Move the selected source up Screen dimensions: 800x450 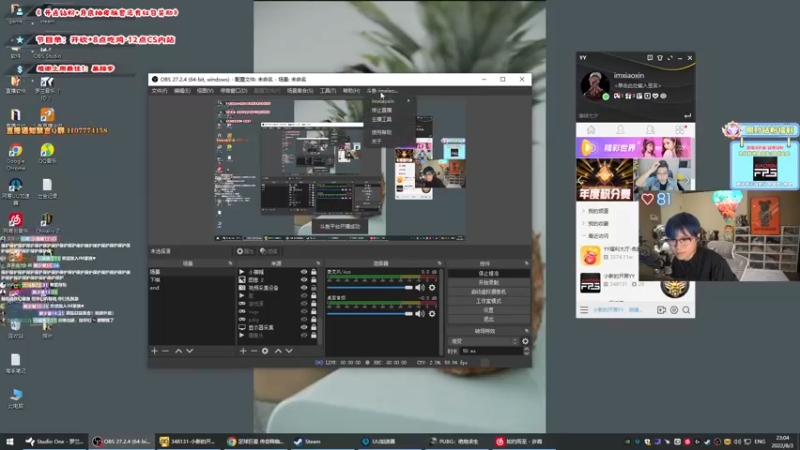tap(278, 351)
